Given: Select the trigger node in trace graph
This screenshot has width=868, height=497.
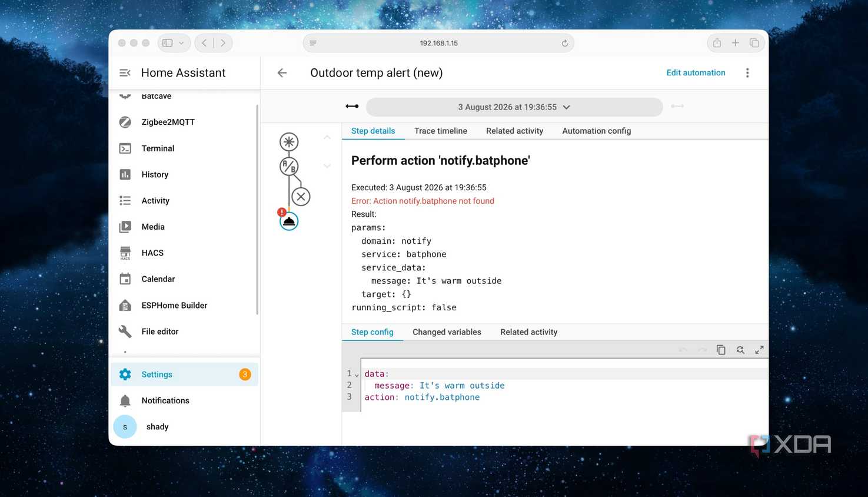Looking at the screenshot, I should tap(289, 142).
